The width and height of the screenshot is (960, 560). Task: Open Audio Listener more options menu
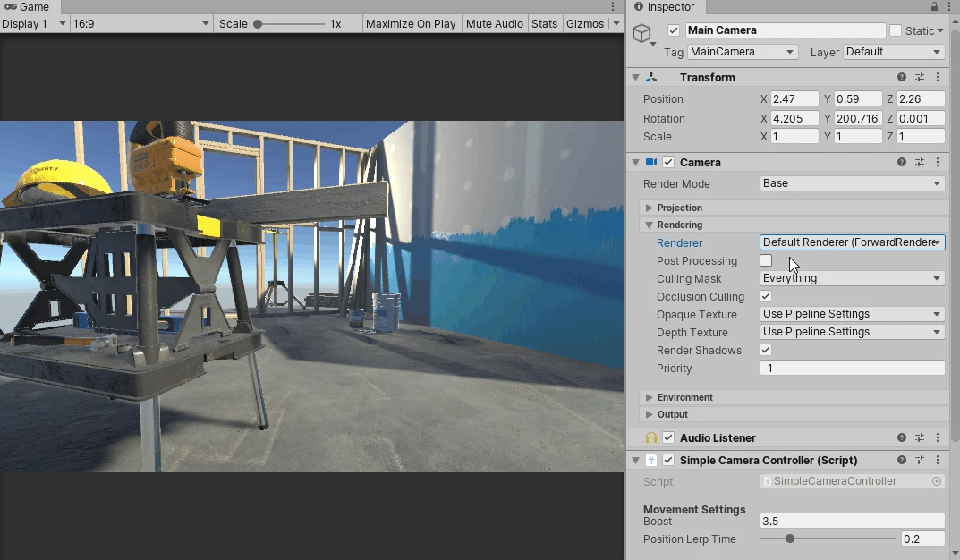[x=938, y=437]
